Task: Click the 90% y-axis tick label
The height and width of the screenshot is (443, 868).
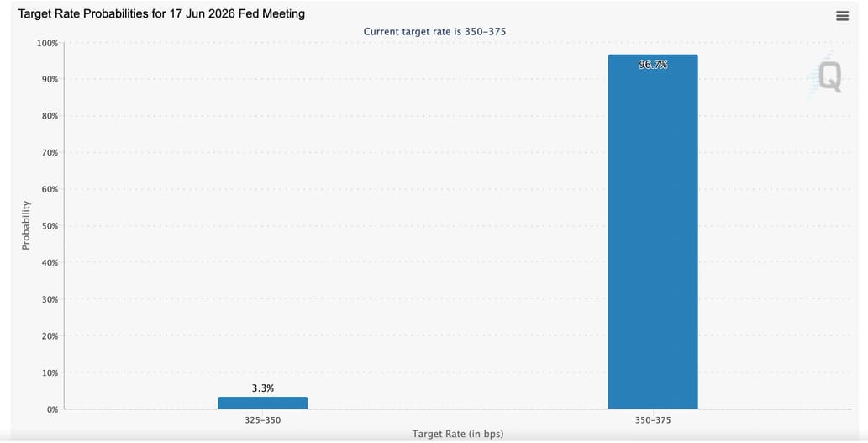Action: click(x=50, y=79)
